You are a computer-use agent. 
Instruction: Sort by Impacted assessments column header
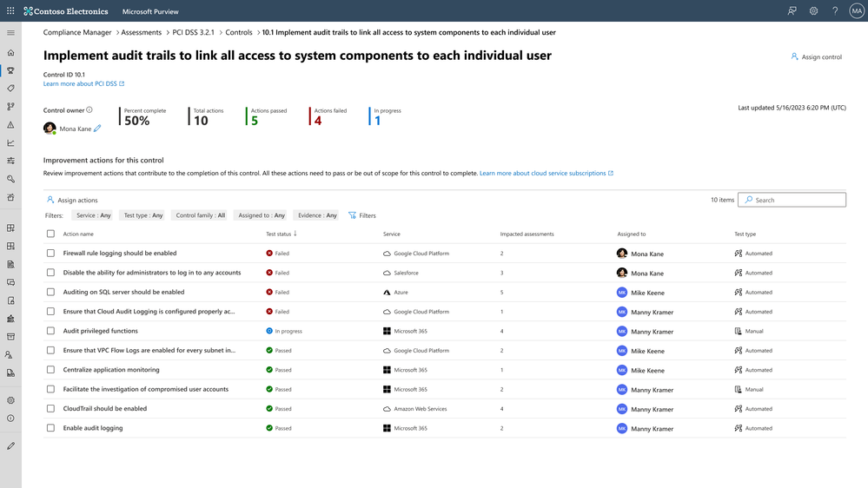527,234
